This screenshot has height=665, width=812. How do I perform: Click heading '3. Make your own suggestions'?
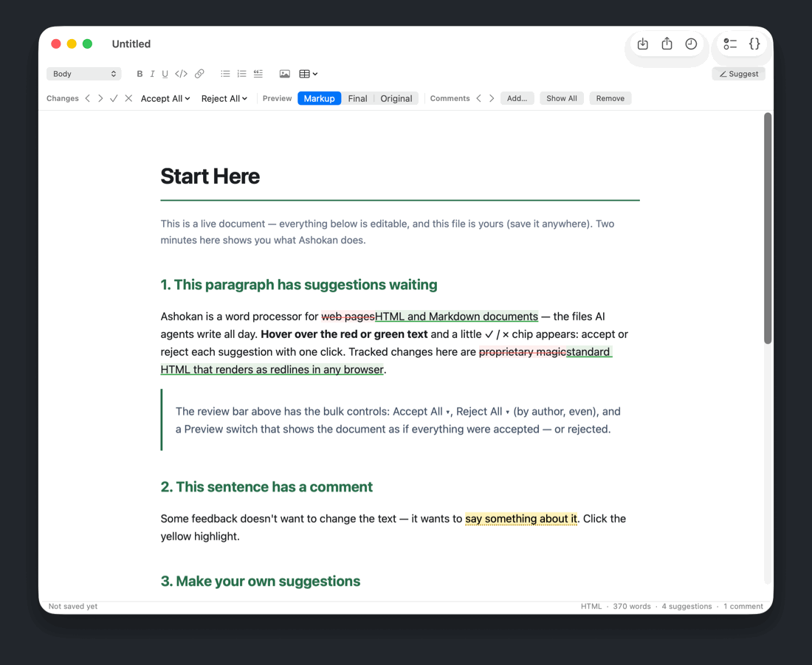(260, 582)
